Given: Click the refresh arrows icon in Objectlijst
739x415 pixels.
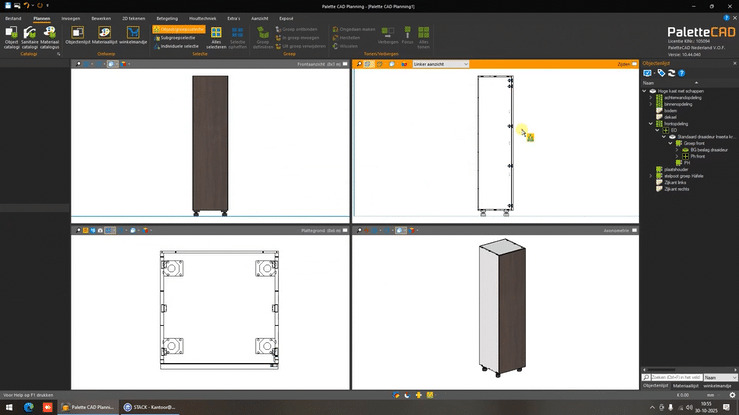Looking at the screenshot, I should click(671, 73).
